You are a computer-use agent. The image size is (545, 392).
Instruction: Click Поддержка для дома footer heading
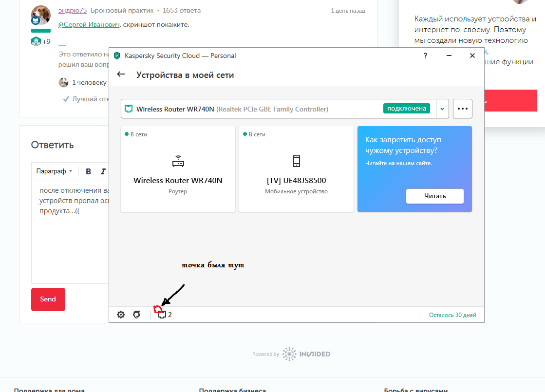coord(49,390)
